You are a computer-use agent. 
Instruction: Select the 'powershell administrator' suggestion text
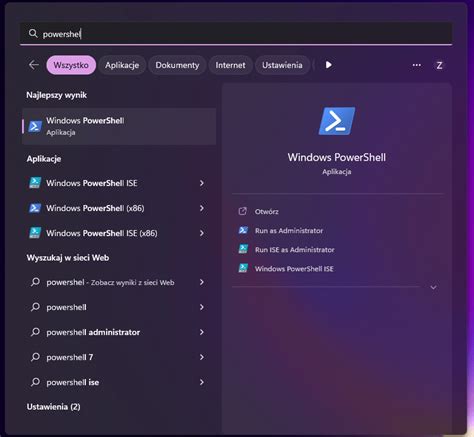click(x=93, y=332)
